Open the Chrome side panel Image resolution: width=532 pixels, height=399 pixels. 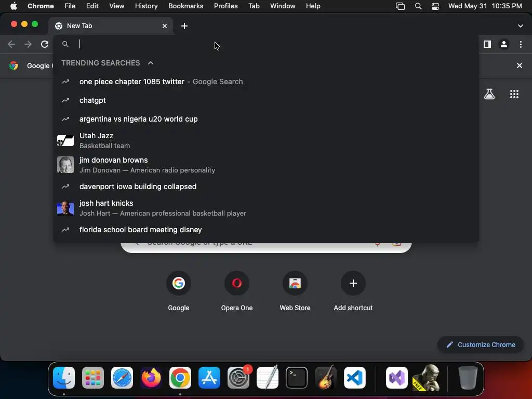click(x=487, y=44)
